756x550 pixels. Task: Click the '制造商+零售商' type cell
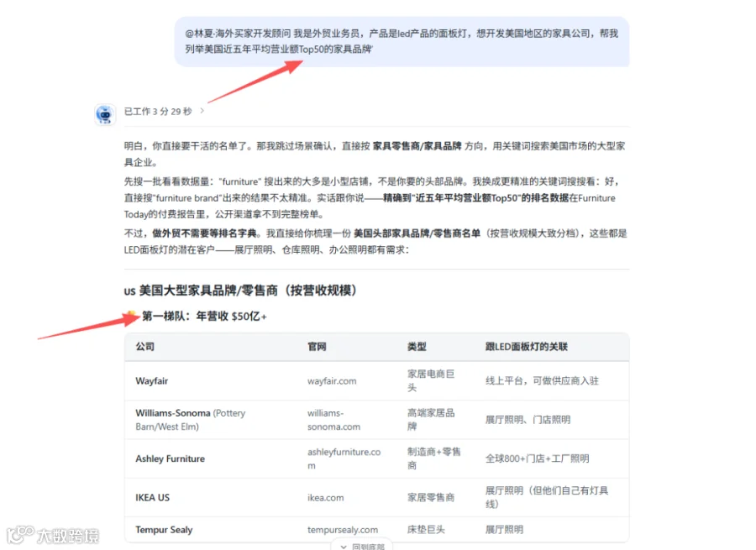click(x=434, y=458)
